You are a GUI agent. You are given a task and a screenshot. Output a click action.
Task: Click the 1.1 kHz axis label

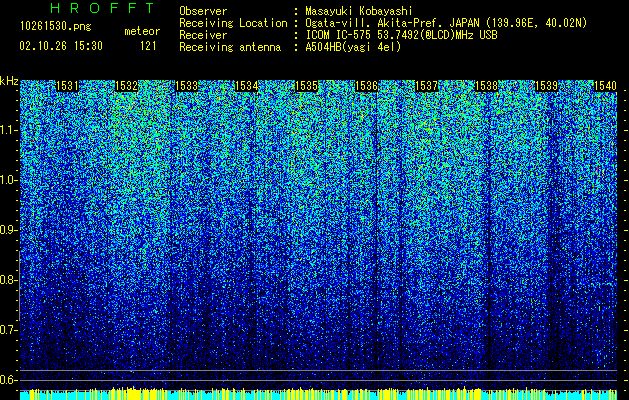[x=9, y=130]
